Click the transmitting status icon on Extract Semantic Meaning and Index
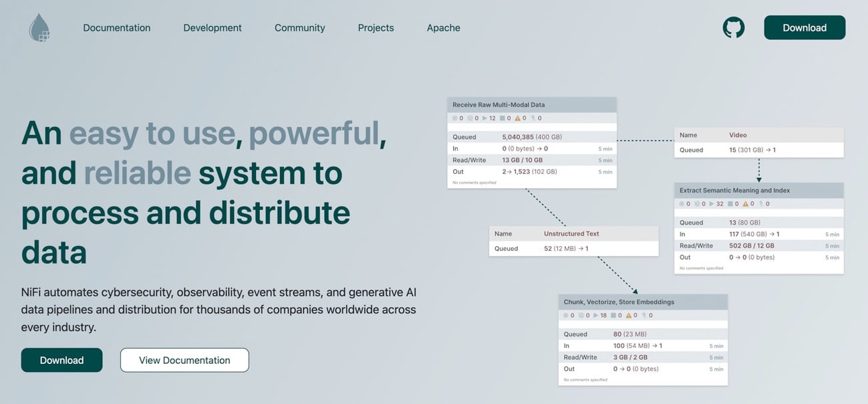The width and height of the screenshot is (868, 404). [x=682, y=203]
